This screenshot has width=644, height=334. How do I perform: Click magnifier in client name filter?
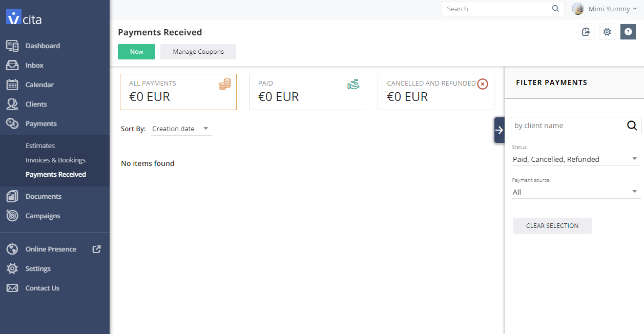[632, 126]
